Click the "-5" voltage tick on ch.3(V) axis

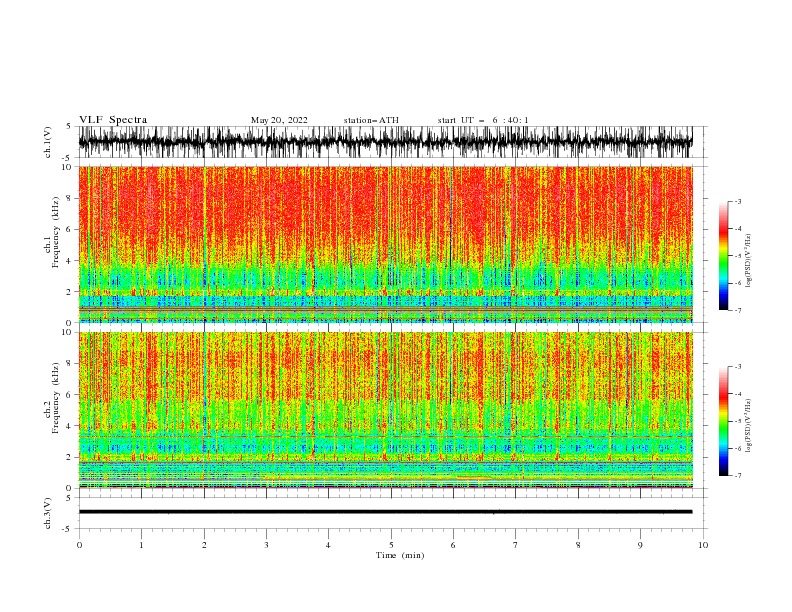coord(68,529)
